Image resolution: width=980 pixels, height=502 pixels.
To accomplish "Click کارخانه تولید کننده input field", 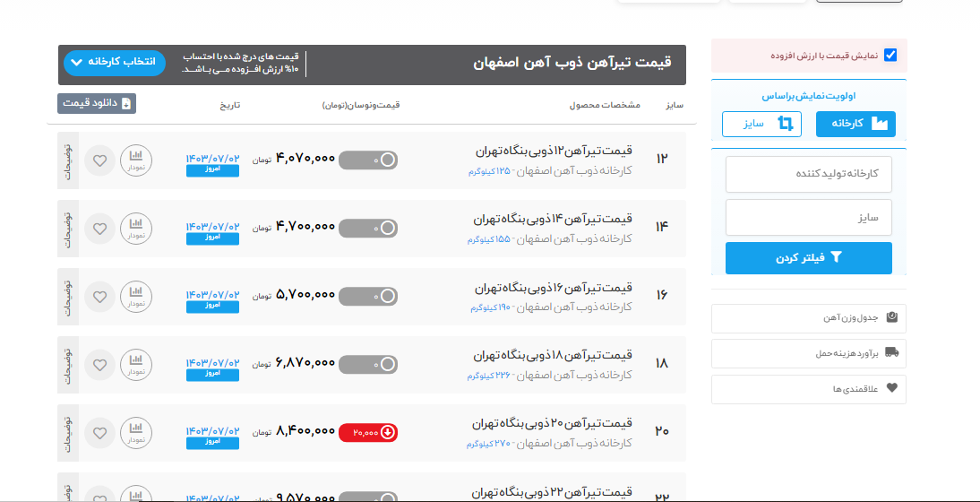I will tap(808, 173).
